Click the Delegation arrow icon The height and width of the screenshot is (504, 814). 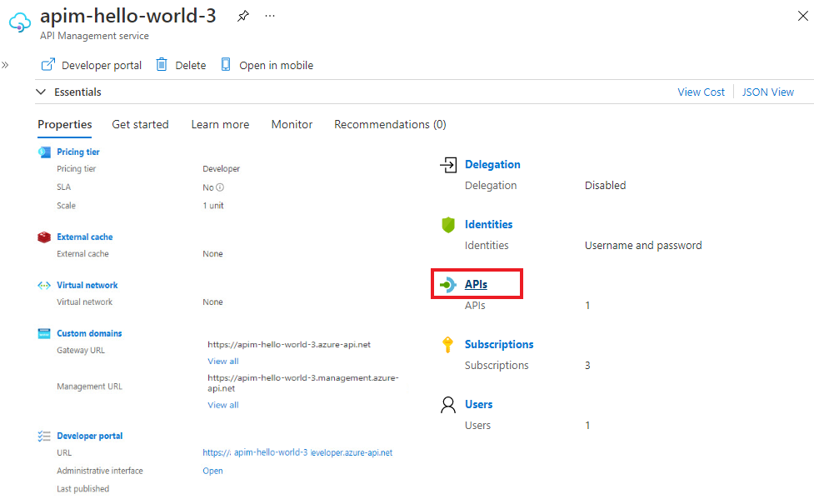click(x=448, y=165)
